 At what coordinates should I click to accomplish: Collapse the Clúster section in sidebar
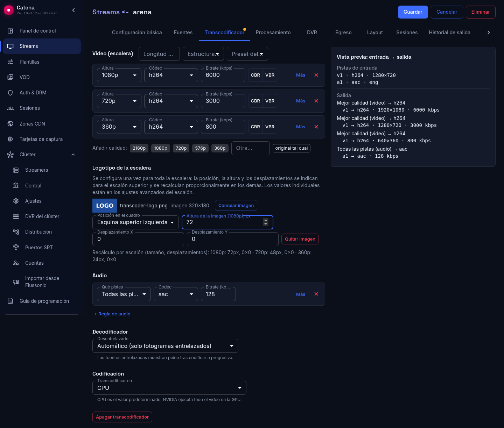tap(73, 155)
